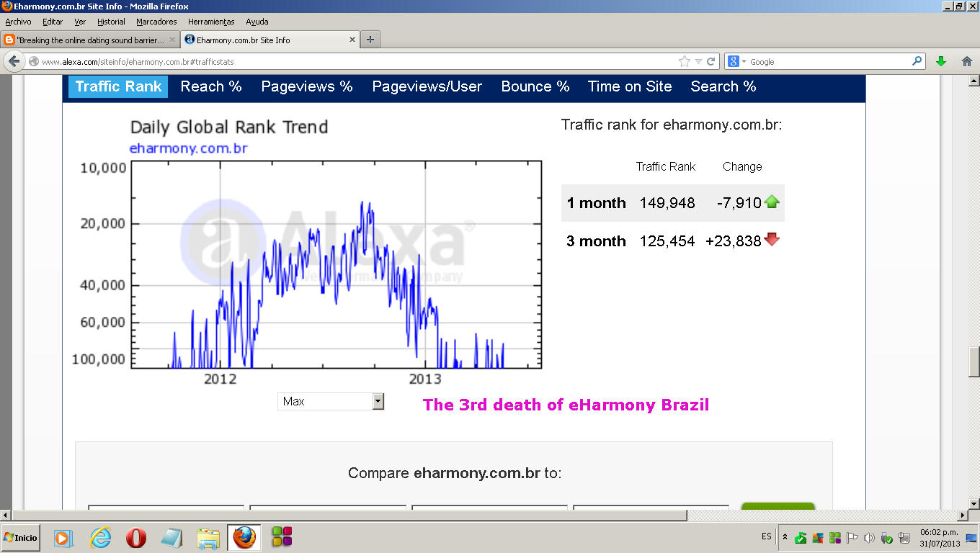The width and height of the screenshot is (980, 553).
Task: Open the four colored squares taskbar app
Action: (282, 537)
